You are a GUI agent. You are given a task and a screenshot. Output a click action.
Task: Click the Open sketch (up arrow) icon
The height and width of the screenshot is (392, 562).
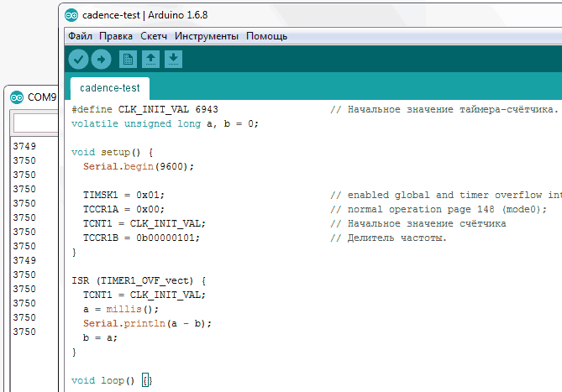pos(150,59)
